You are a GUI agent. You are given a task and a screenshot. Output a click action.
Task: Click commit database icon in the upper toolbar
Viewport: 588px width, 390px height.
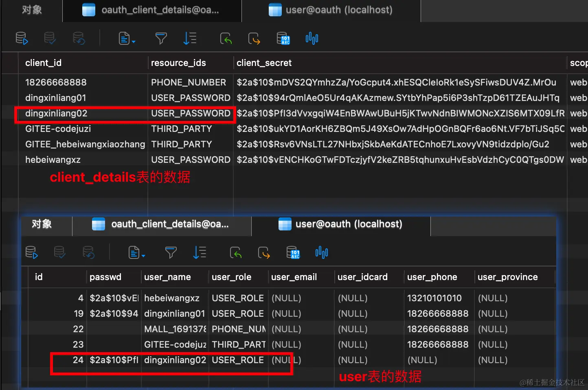click(x=50, y=38)
